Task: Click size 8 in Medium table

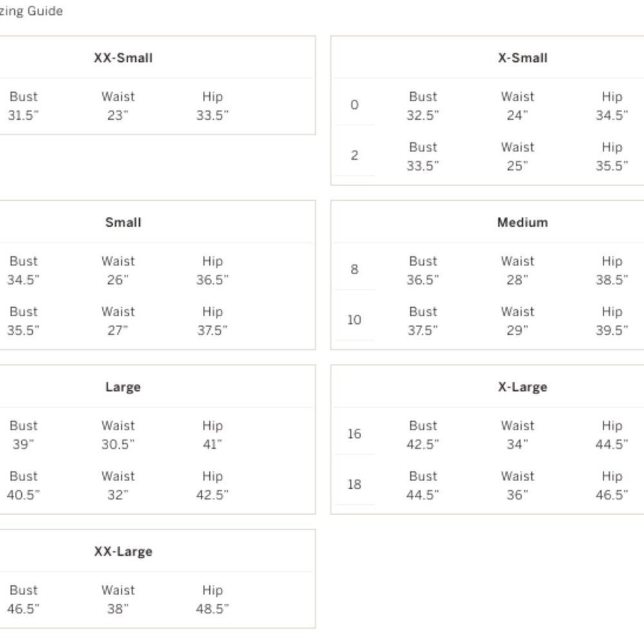Action: pyautogui.click(x=354, y=269)
